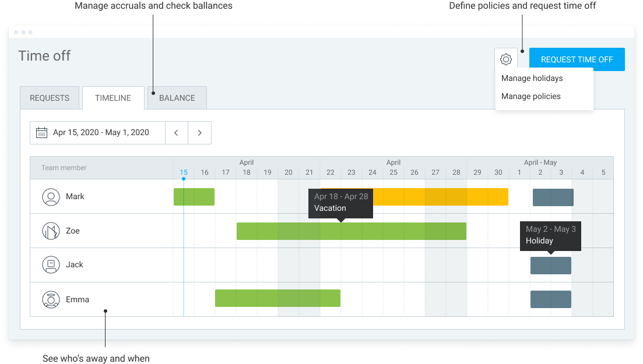
Task: Select the Timeline tab
Action: 113,98
